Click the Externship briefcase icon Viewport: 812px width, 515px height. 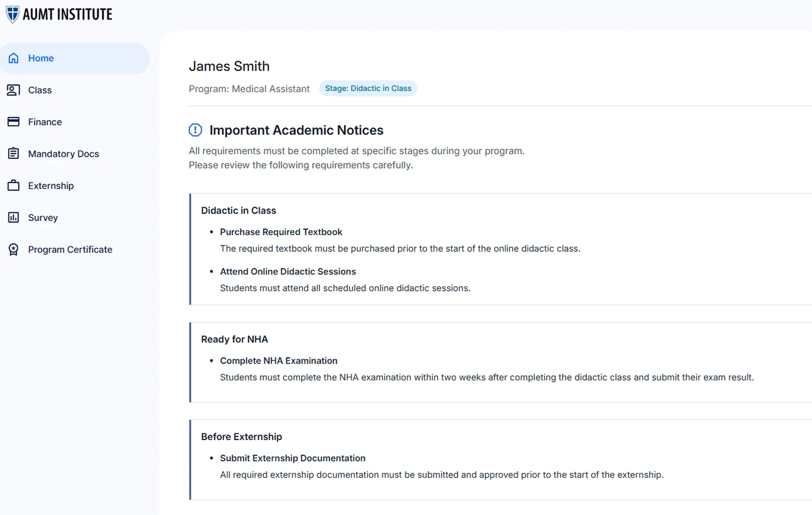tap(13, 186)
